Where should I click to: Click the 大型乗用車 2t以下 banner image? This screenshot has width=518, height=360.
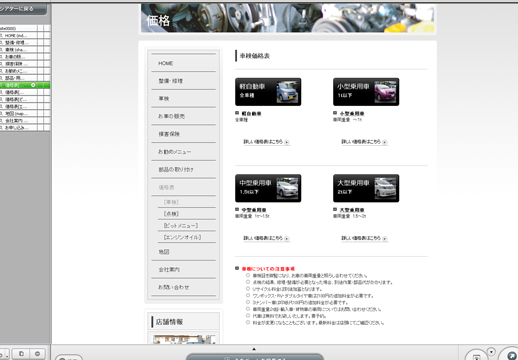pos(366,188)
